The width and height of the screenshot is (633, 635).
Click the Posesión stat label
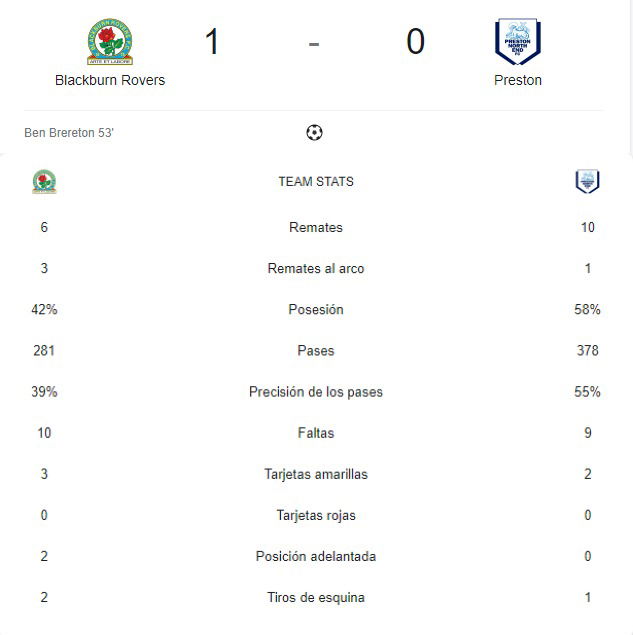click(x=316, y=309)
